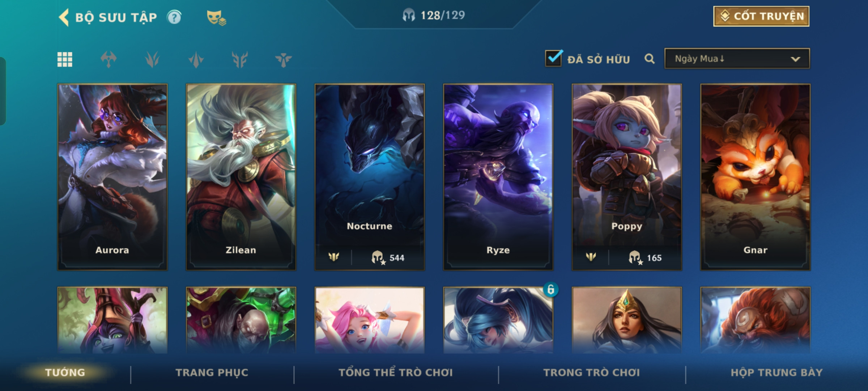Open the Cốt Truyện button
Screen dimensions: 868x391
pos(761,16)
